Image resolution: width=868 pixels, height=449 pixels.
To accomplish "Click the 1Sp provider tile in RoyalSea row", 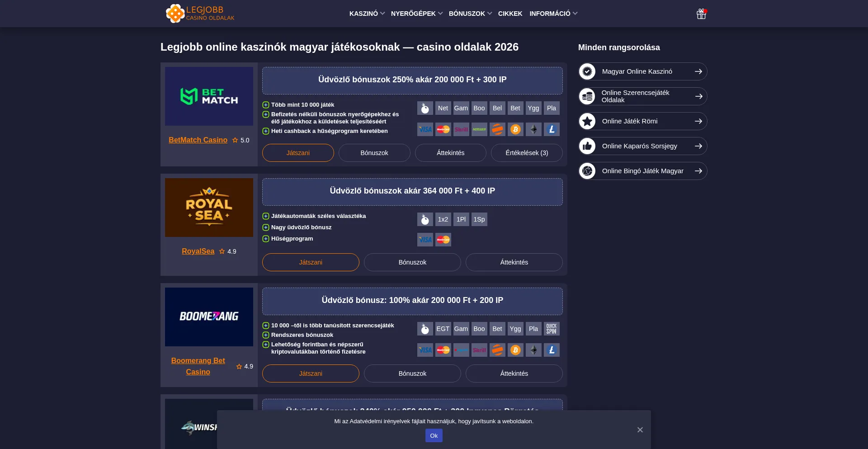I will coord(479,219).
